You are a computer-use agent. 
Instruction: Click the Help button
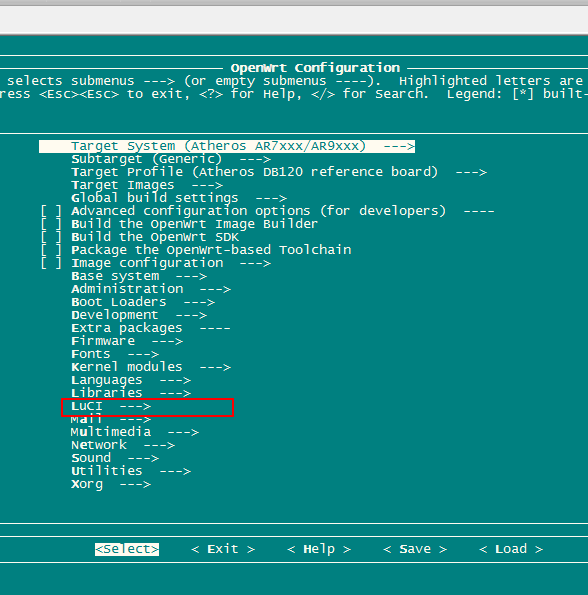point(319,549)
